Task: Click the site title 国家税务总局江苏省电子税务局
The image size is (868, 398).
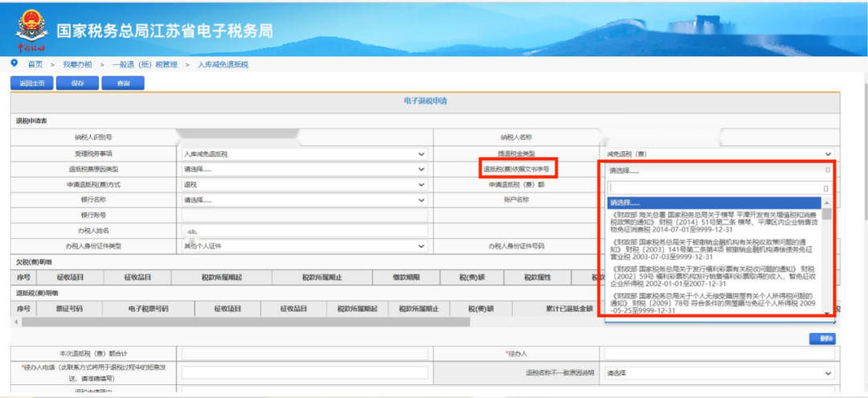Action: (165, 31)
